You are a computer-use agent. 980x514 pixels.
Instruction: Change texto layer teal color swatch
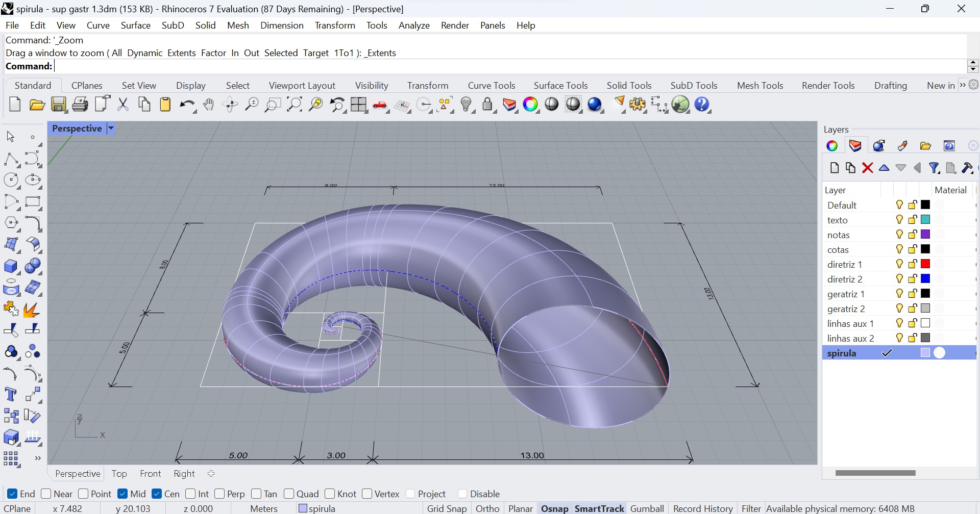[x=925, y=220]
